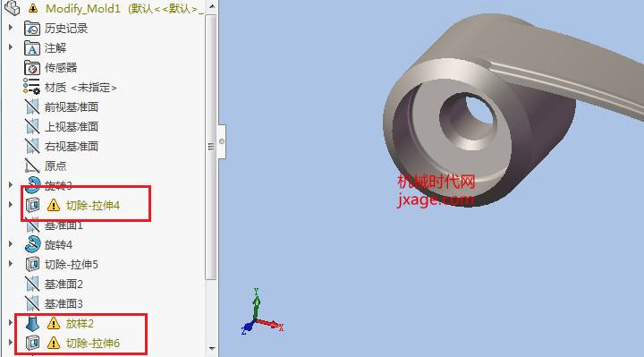Click the 切除-拉伸5 cut-extrude icon

pos(32,264)
